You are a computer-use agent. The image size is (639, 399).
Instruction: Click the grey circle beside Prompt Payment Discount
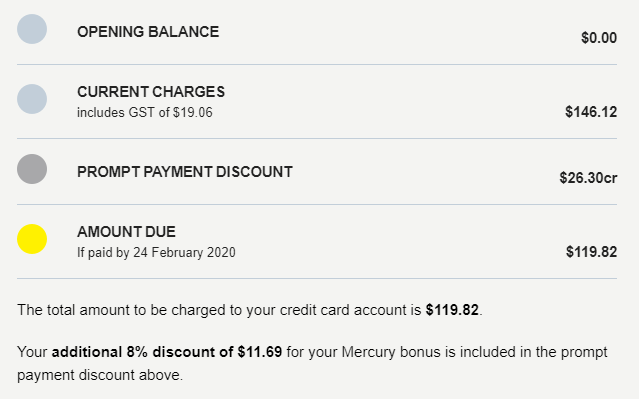(32, 169)
